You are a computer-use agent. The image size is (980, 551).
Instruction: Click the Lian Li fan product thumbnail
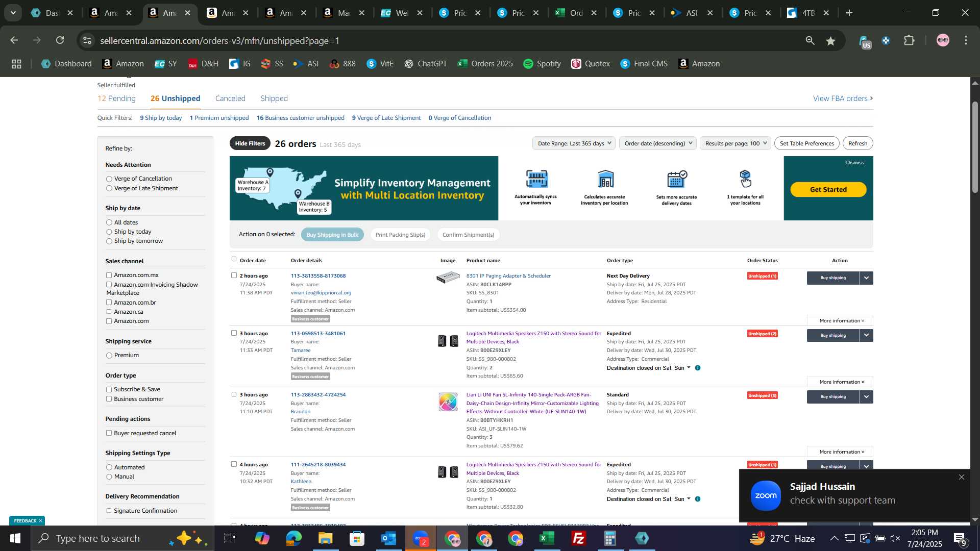(448, 402)
